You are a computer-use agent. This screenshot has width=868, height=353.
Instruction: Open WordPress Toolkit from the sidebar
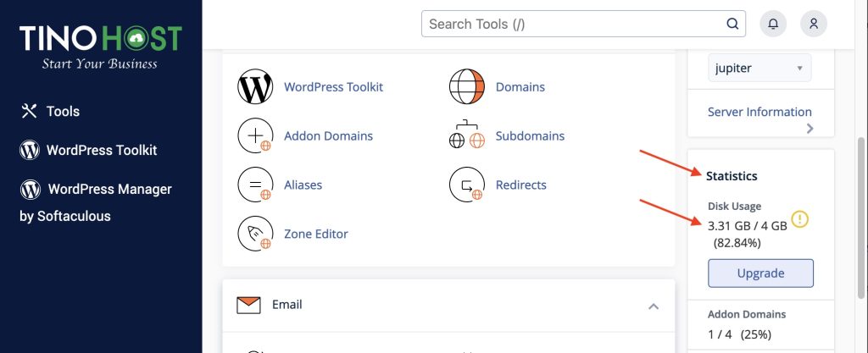(x=102, y=151)
